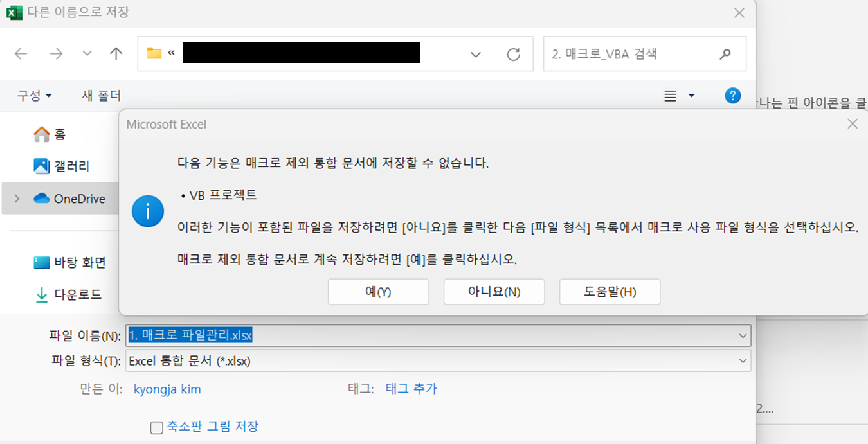This screenshot has height=444, width=868.
Task: Click the search box for 매크로_VBA
Action: [645, 54]
